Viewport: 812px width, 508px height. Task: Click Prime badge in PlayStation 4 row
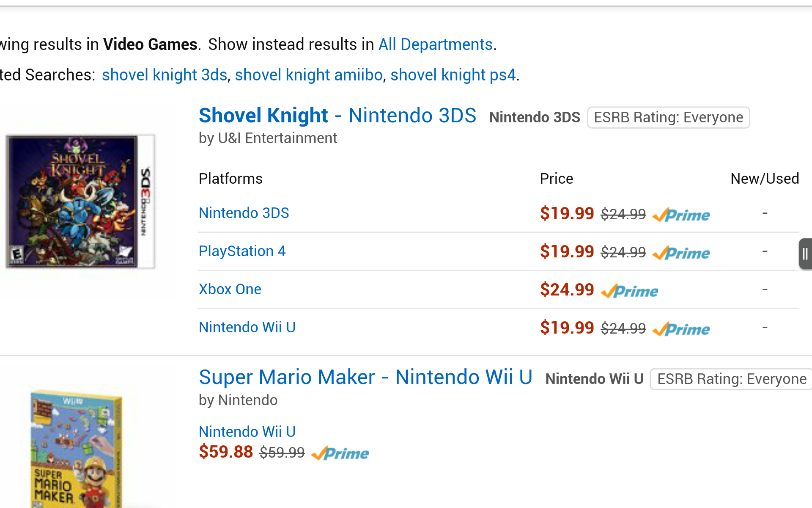pyautogui.click(x=681, y=253)
